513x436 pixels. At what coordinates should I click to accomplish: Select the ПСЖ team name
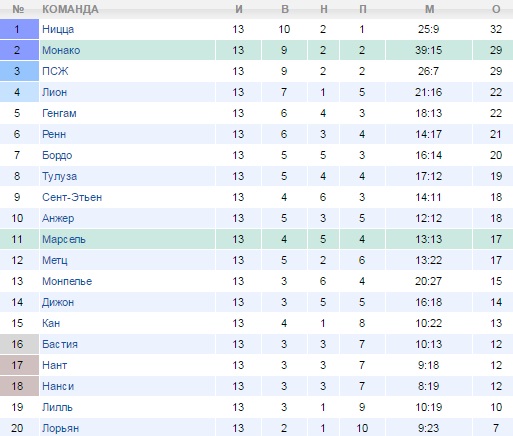tap(55, 71)
